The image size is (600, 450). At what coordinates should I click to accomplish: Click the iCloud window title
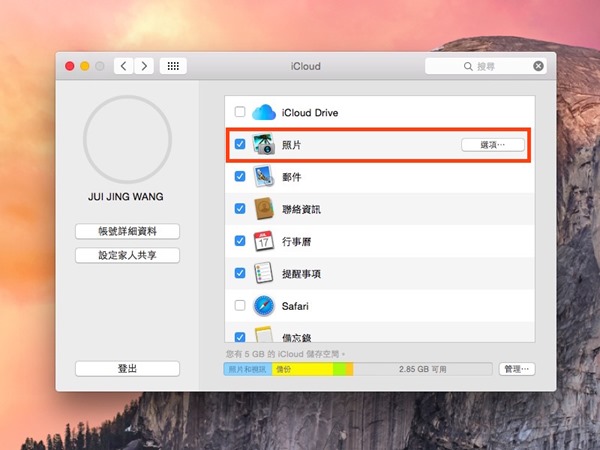(305, 66)
